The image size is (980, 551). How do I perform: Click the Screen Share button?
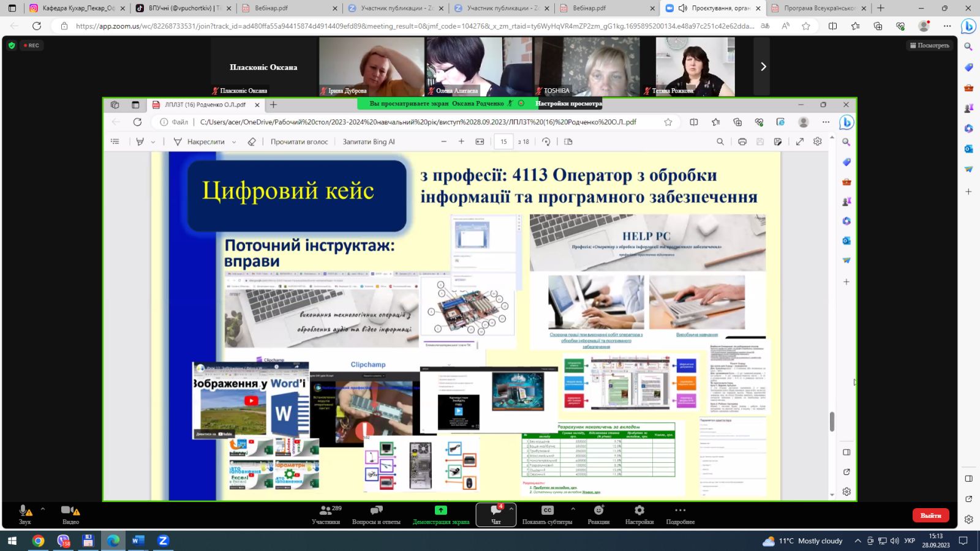tap(441, 514)
